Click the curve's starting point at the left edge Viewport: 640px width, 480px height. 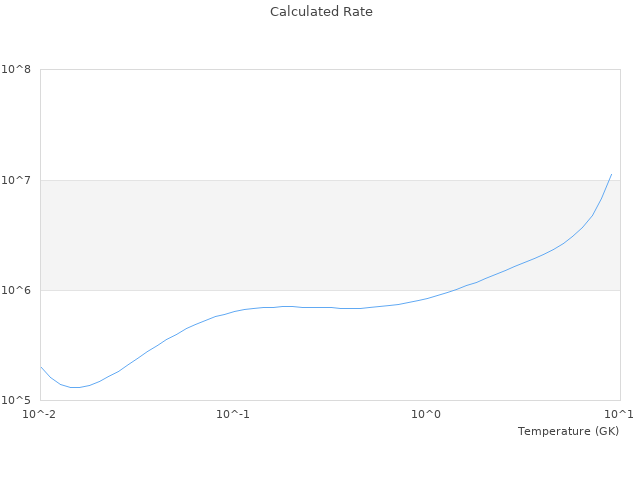pyautogui.click(x=41, y=367)
